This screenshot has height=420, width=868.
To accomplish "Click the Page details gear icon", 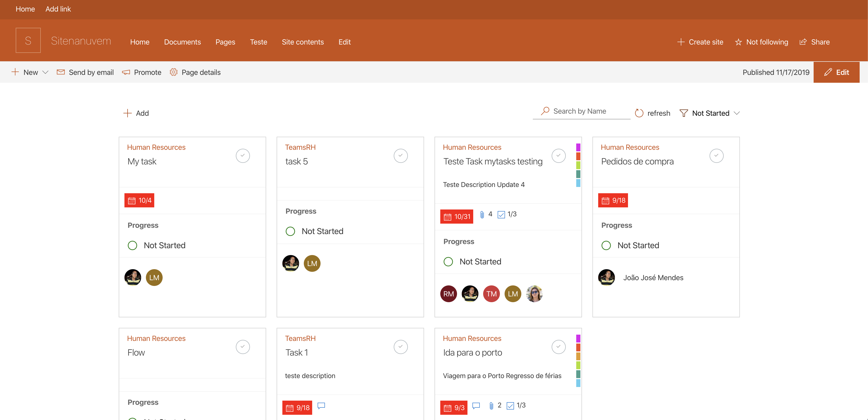I will [x=173, y=72].
